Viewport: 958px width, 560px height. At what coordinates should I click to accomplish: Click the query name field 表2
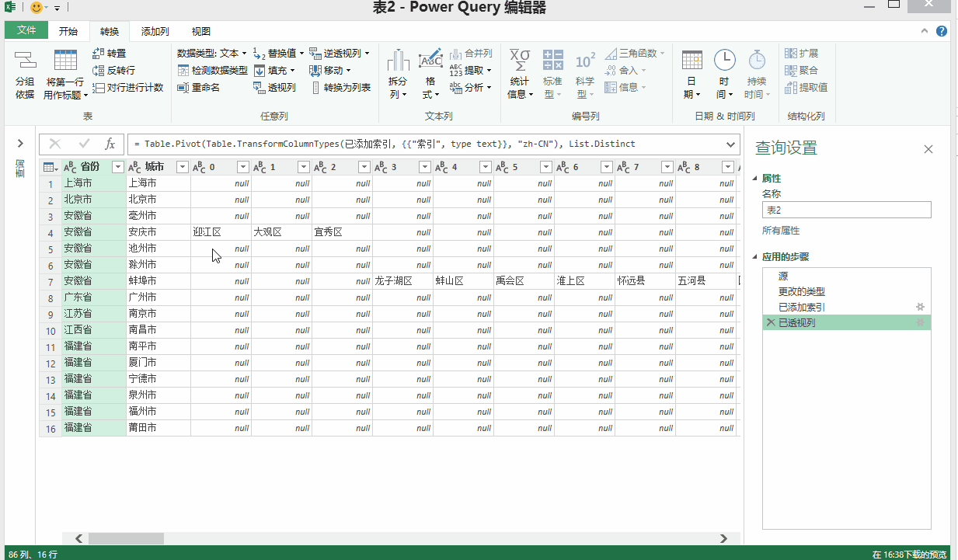pos(846,210)
